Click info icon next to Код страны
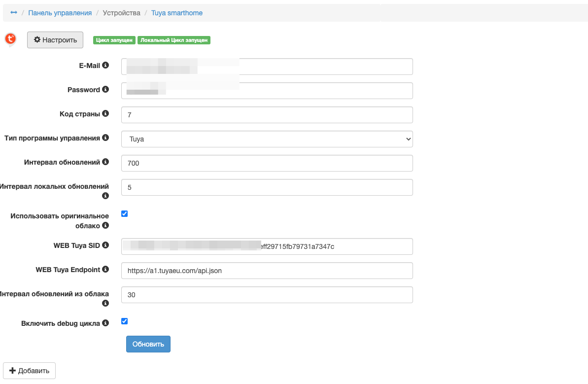Screen dimensions: 588x384 point(105,114)
